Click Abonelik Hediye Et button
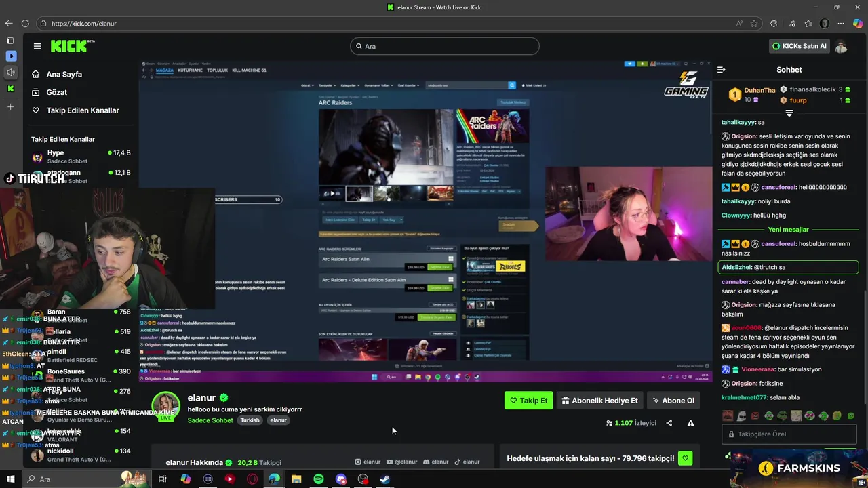 599,401
